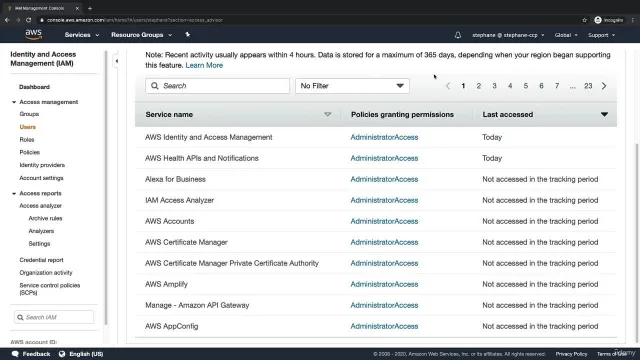Open AdministratorAccess policy for AWS AppConfig
Screen dimensions: 640x360
pos(384,326)
